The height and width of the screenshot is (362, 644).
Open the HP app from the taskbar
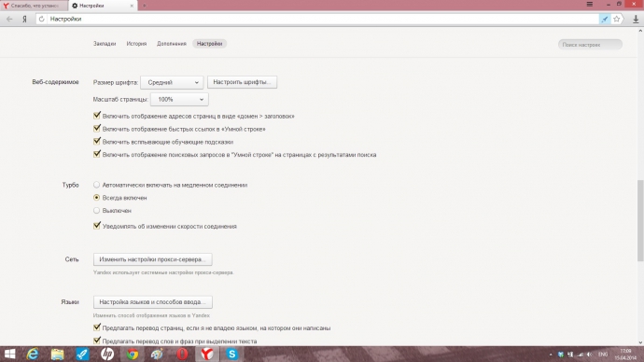107,354
